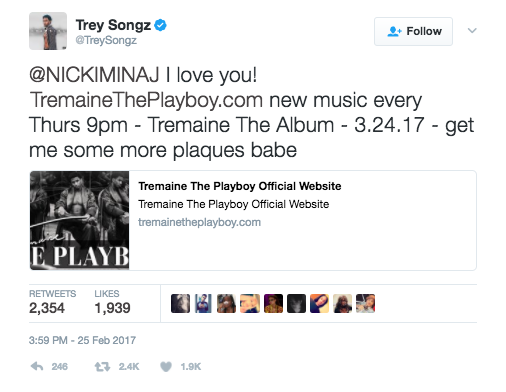The image size is (506, 392).
Task: Open the black liker avatar
Action: (x=296, y=303)
